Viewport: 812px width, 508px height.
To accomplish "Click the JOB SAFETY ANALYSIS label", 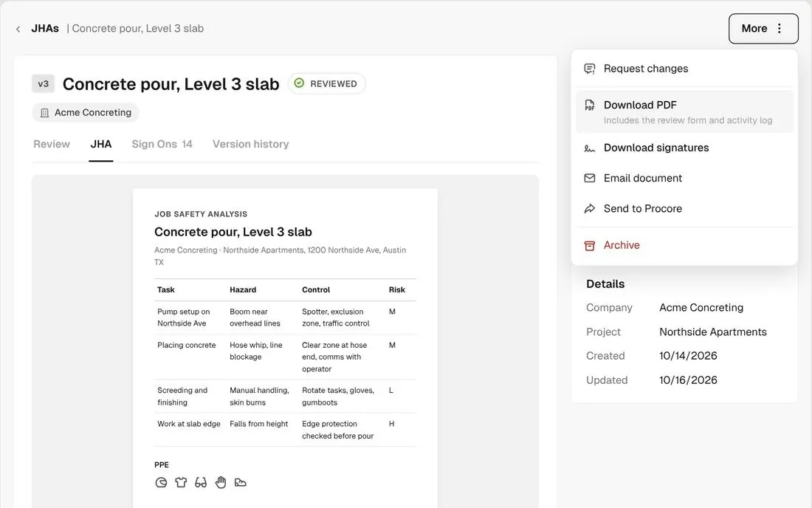I will 200,214.
